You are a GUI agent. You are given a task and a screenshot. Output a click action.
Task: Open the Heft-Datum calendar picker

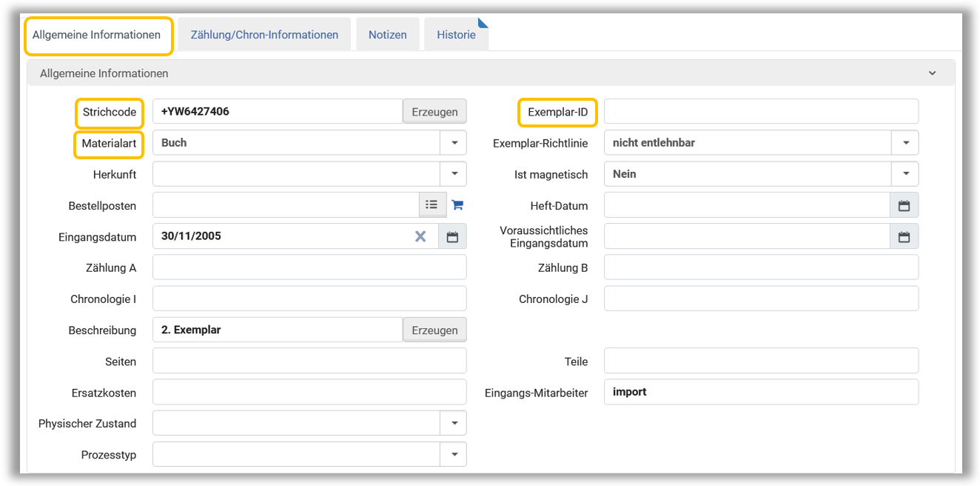(904, 205)
